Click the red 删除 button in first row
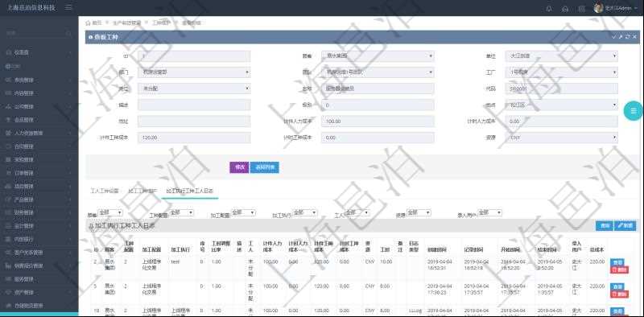 (x=619, y=270)
